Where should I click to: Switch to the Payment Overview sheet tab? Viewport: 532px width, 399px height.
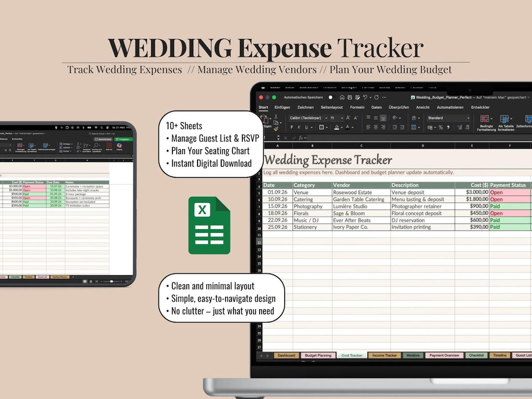pos(444,356)
